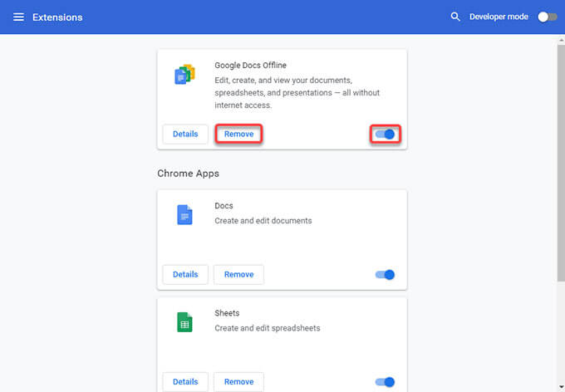This screenshot has width=565, height=392.
Task: Open Details for Google Docs Offline
Action: tap(185, 134)
